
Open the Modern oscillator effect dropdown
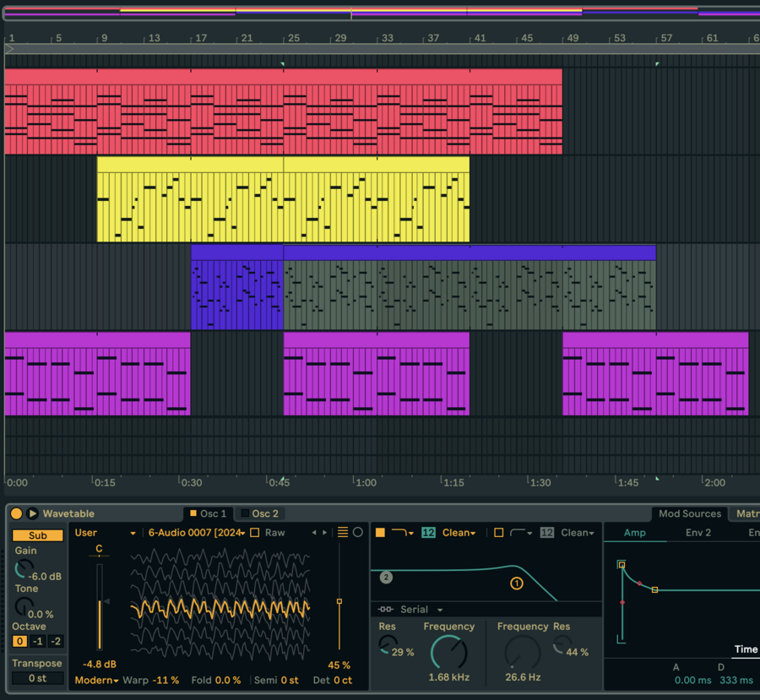96,680
